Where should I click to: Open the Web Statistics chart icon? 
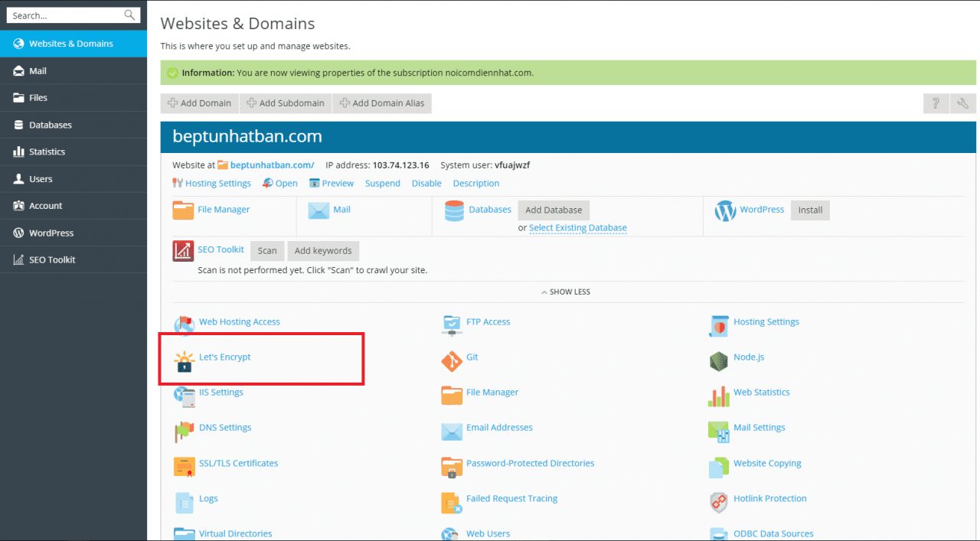(719, 396)
